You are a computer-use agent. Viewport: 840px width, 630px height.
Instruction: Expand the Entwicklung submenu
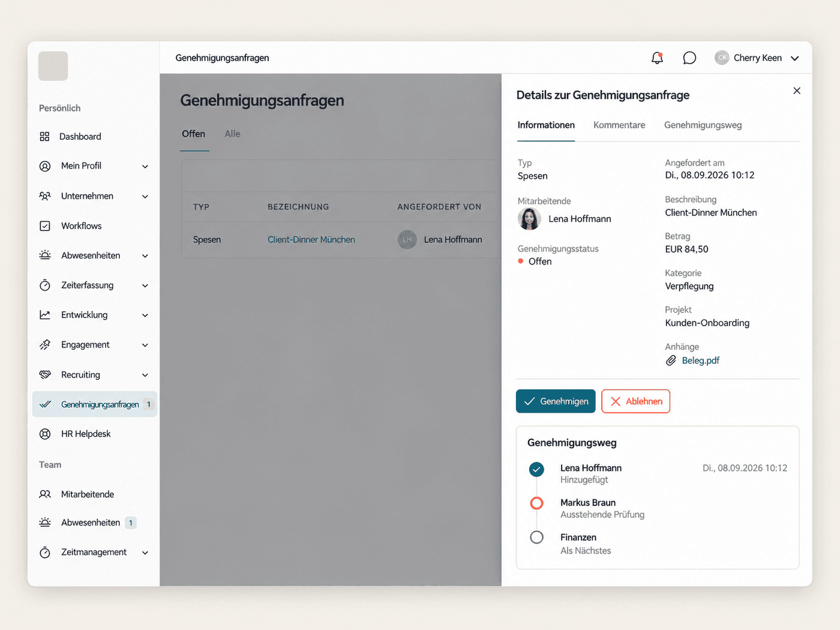(145, 315)
